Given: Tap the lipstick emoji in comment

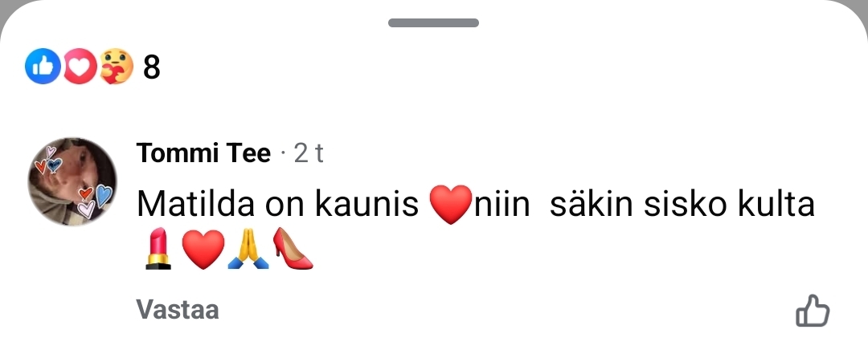Looking at the screenshot, I should (x=158, y=248).
